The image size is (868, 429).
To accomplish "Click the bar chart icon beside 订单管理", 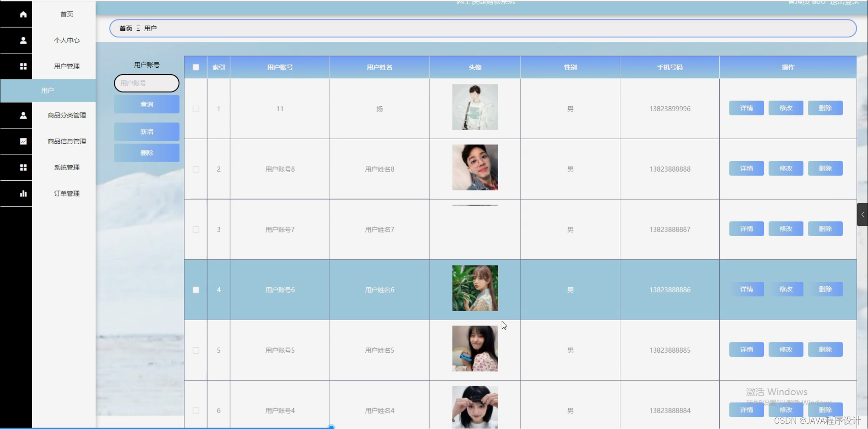I will click(23, 193).
